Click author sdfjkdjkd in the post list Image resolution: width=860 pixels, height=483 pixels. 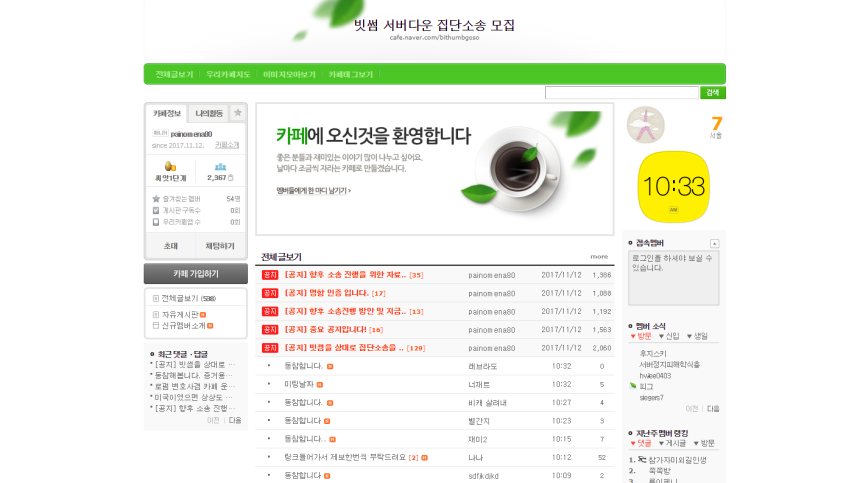point(483,476)
